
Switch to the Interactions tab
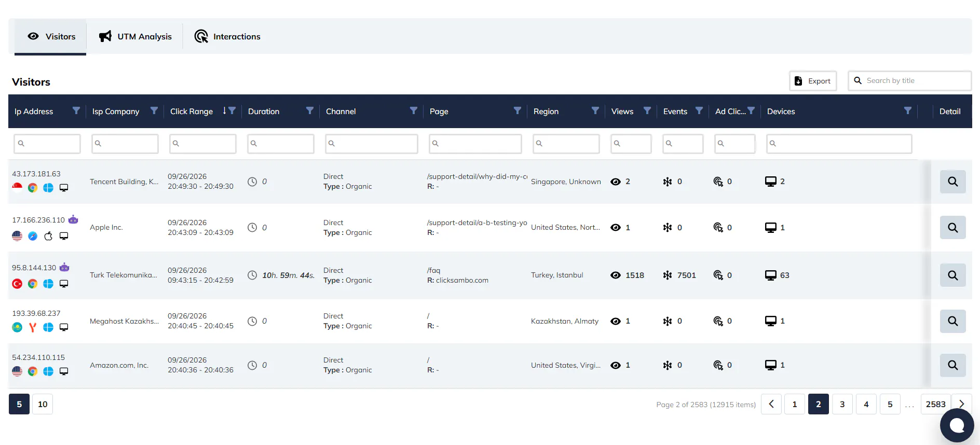coord(227,36)
